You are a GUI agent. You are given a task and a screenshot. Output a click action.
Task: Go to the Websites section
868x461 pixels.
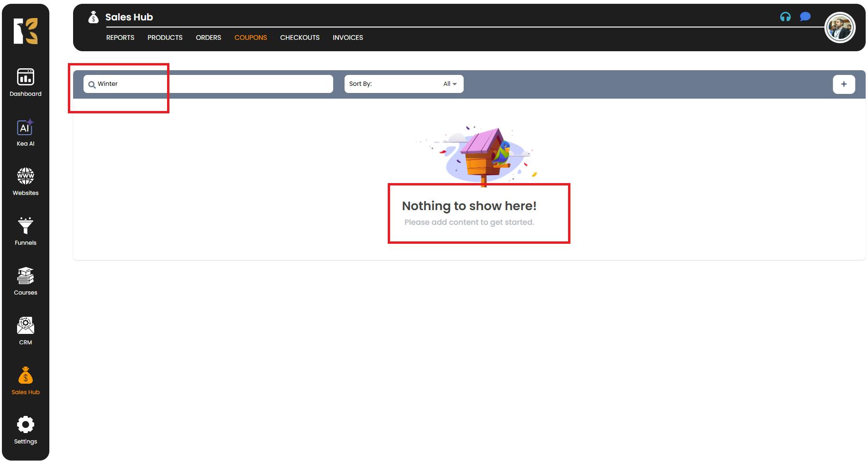tap(25, 182)
